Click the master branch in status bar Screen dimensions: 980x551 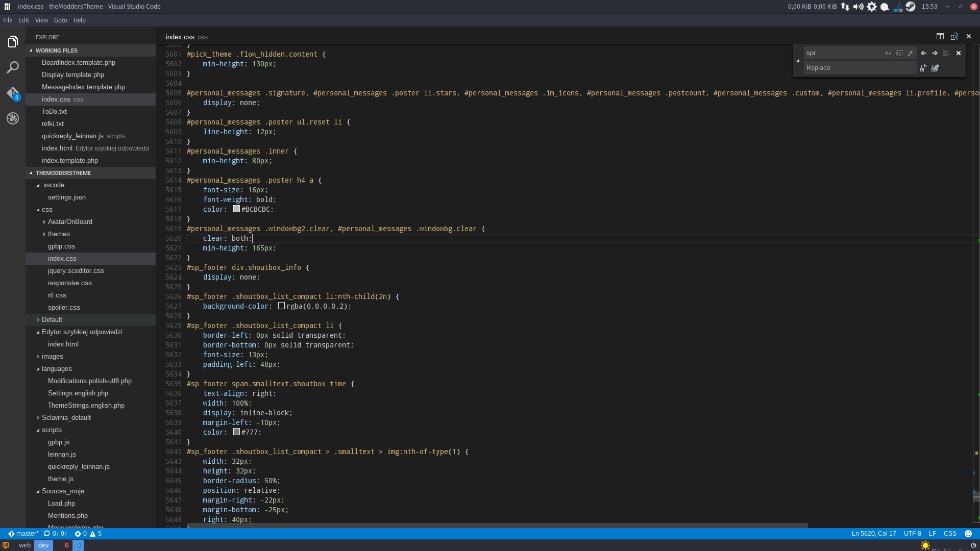pyautogui.click(x=23, y=534)
